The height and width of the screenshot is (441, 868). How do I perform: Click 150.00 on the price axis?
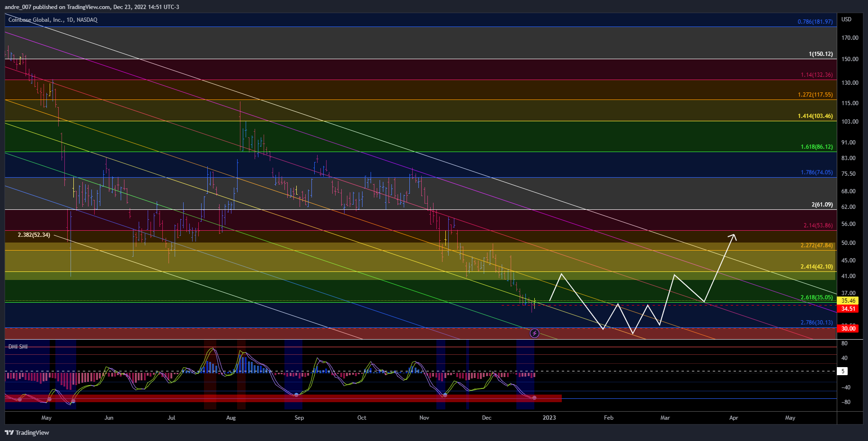point(850,59)
